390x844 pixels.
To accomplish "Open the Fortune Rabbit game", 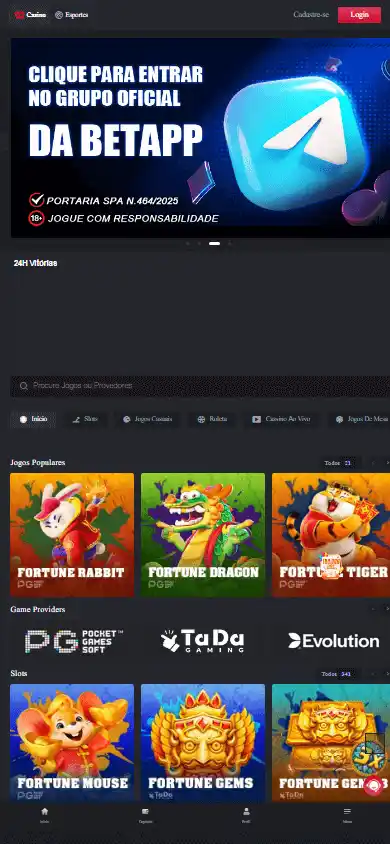I will click(x=72, y=534).
